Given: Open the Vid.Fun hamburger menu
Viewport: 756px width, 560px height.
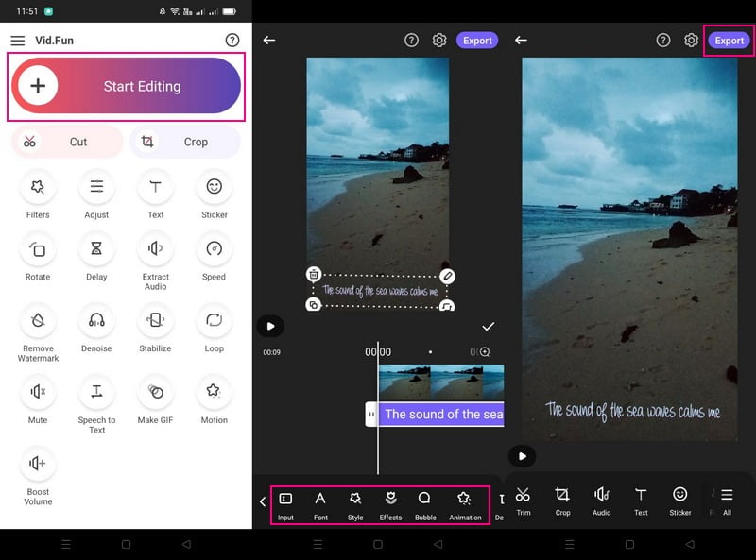Looking at the screenshot, I should pyautogui.click(x=18, y=41).
